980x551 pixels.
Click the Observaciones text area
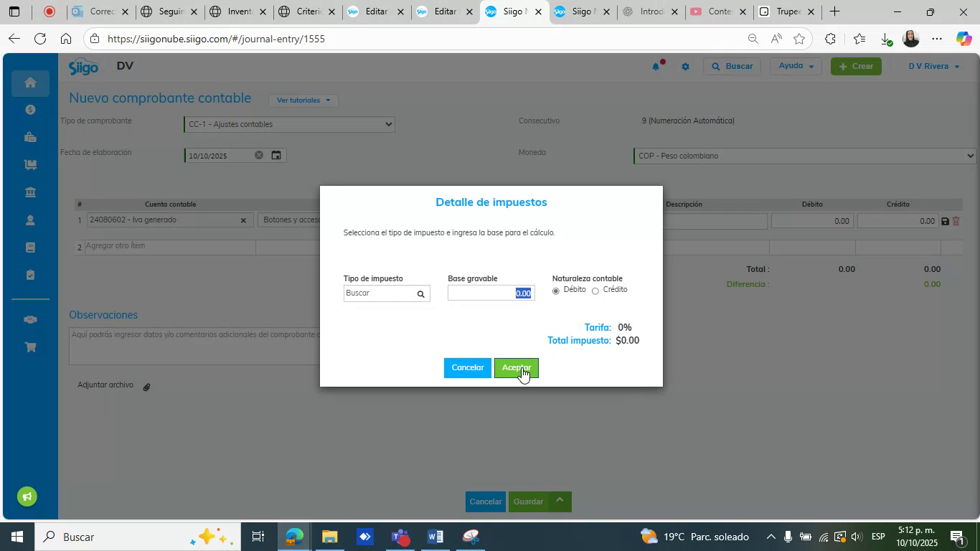[x=194, y=346]
